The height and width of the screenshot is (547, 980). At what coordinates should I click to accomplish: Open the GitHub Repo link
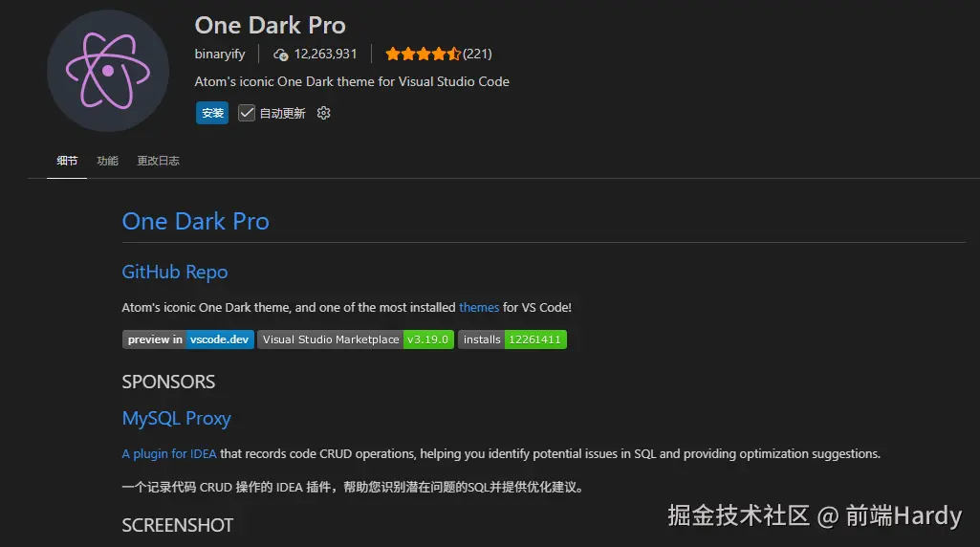pyautogui.click(x=175, y=272)
